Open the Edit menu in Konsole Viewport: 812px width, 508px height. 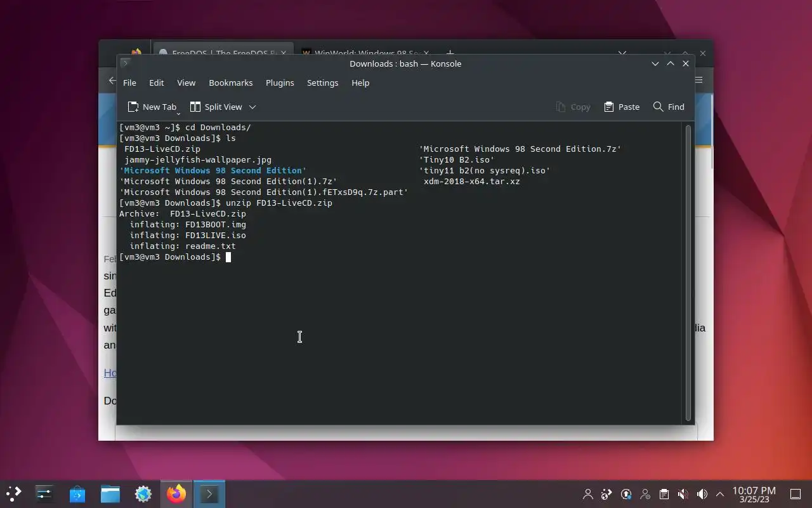coord(157,83)
